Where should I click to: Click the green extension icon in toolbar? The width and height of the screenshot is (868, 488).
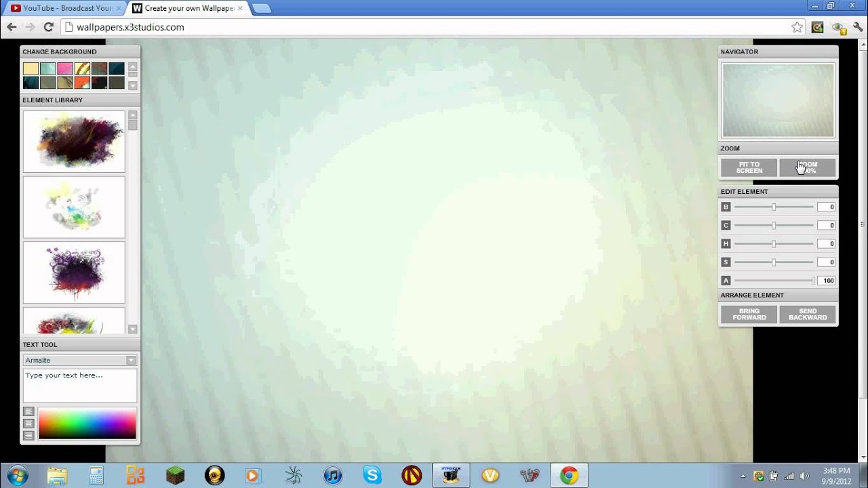tap(817, 27)
